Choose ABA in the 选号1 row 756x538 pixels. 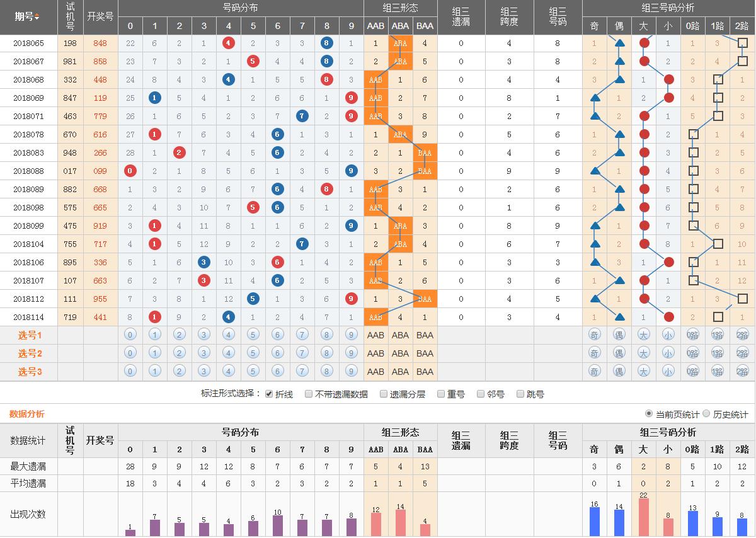tap(400, 335)
